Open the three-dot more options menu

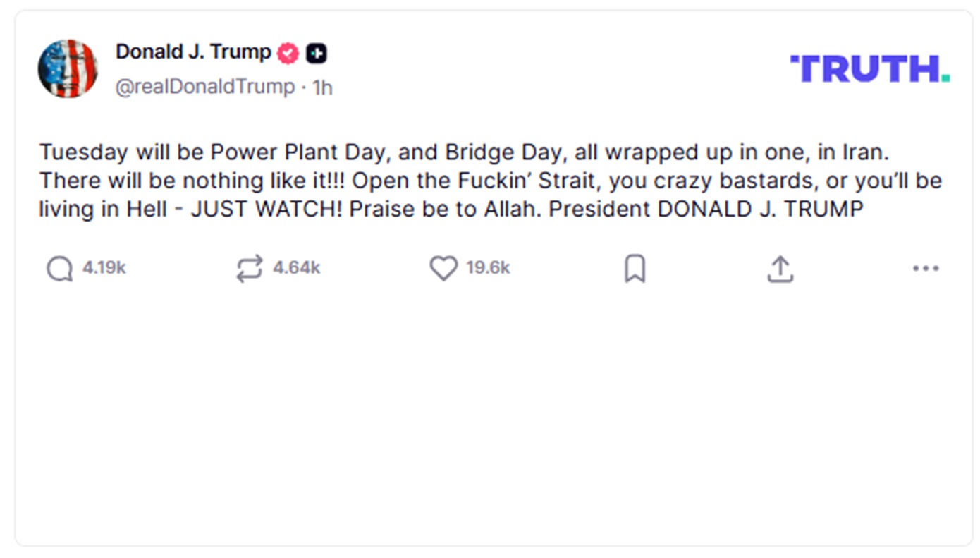pos(925,269)
